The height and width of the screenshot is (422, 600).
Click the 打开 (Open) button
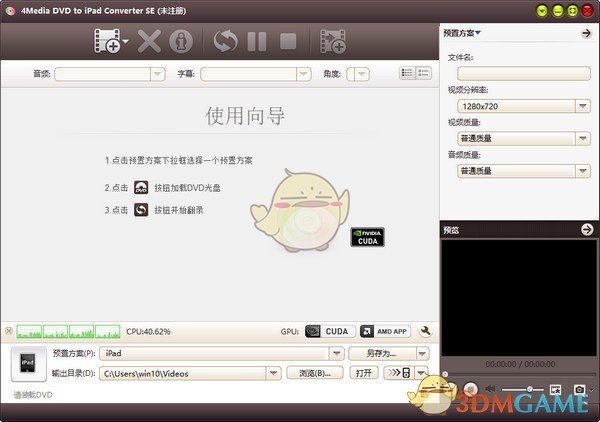364,373
